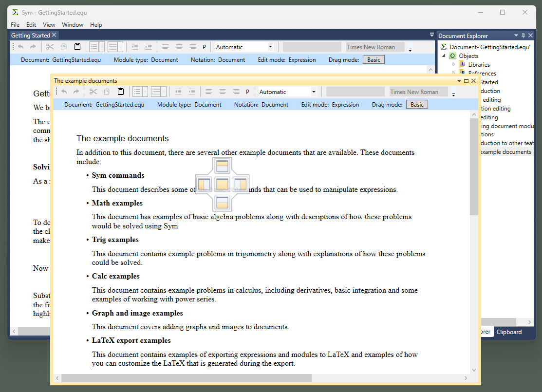Undo in The example documents window
The height and width of the screenshot is (392, 542).
tap(64, 92)
